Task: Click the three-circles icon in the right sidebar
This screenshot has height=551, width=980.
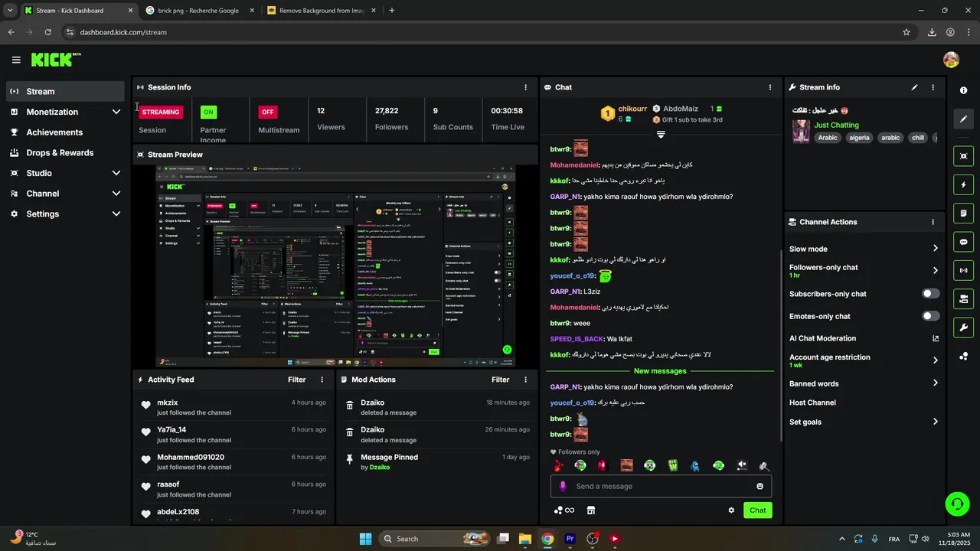Action: point(963,357)
